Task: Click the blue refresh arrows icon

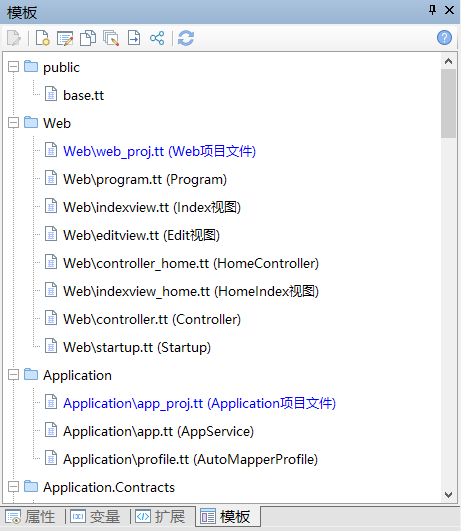Action: (x=186, y=38)
